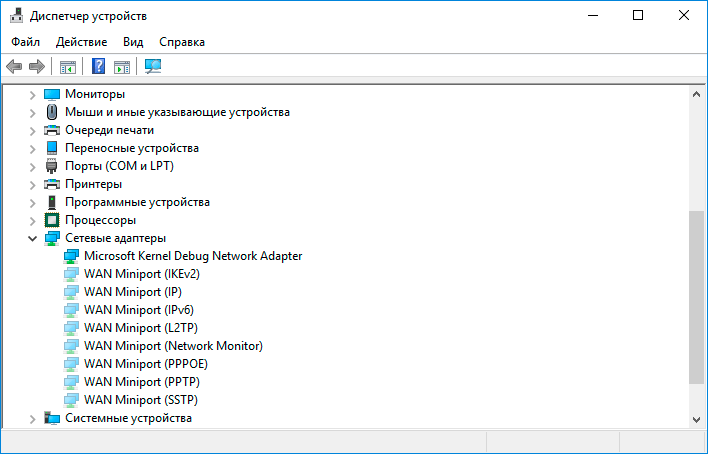Screen dimensions: 708x454
Task: Click the WAN Miniport (PPPOE) adapter icon
Action: pyautogui.click(x=71, y=365)
